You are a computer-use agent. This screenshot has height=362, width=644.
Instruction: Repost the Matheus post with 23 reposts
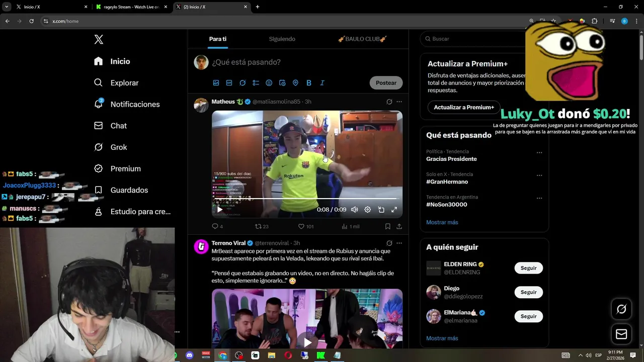262,226
